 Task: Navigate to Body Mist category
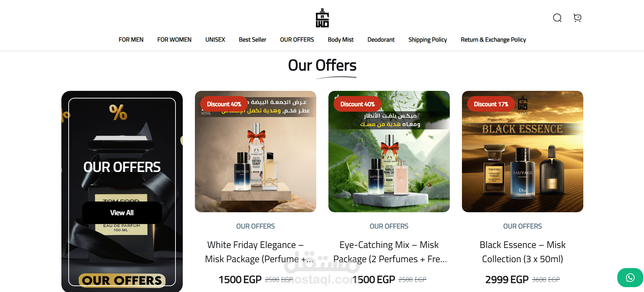tap(341, 40)
